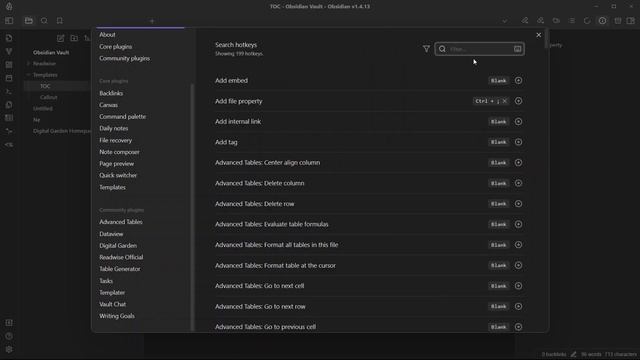Image resolution: width=640 pixels, height=360 pixels.
Task: Add hotkey for Format all tables in this file
Action: tap(518, 245)
